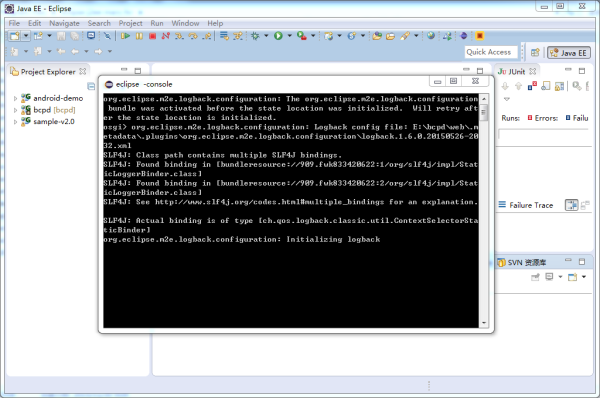The image size is (600, 398).
Task: Toggle Skip All Breakpoints icon
Action: (107, 36)
